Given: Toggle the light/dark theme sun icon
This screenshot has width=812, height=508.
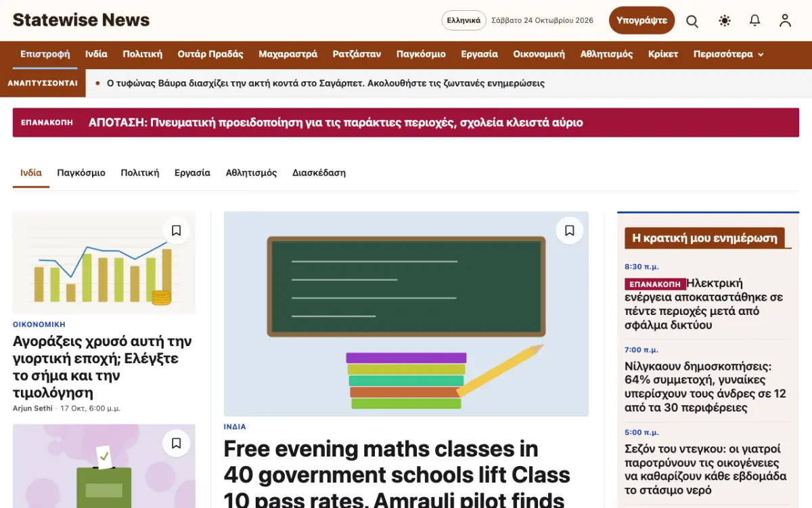Looking at the screenshot, I should tap(725, 21).
